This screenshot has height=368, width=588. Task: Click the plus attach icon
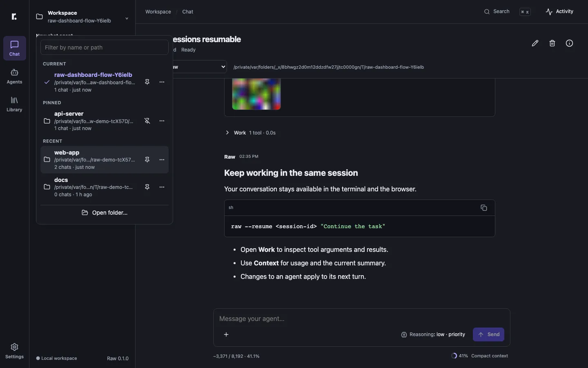coord(226,334)
